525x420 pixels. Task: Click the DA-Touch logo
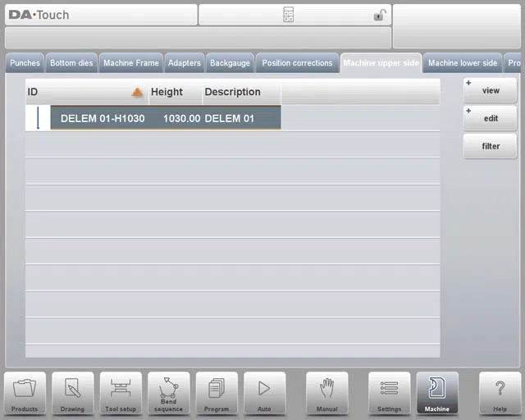pos(39,15)
